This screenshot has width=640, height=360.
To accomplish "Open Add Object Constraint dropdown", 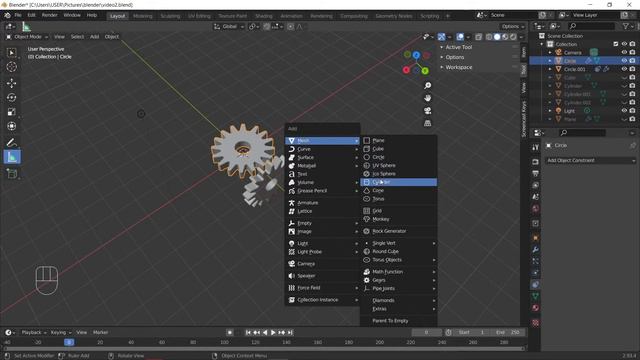I will 591,160.
